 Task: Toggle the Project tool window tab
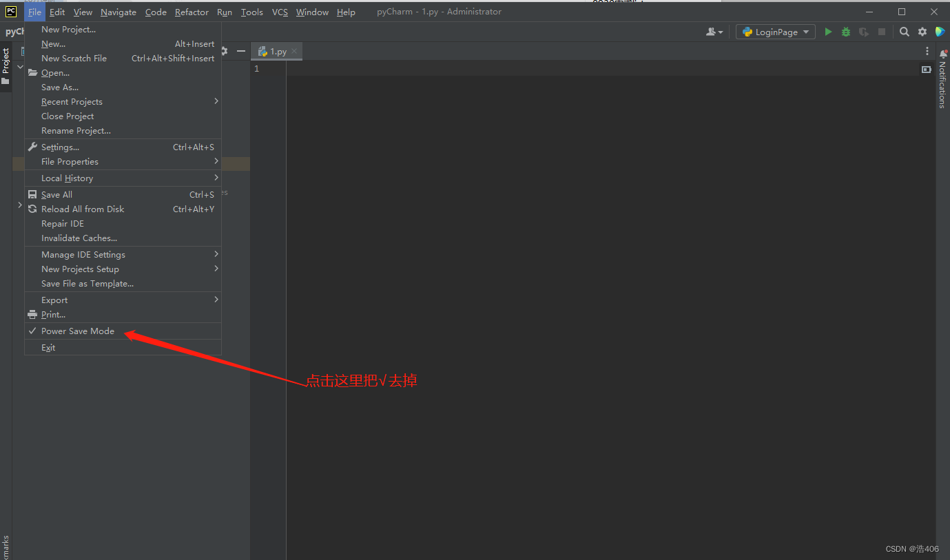[x=6, y=65]
